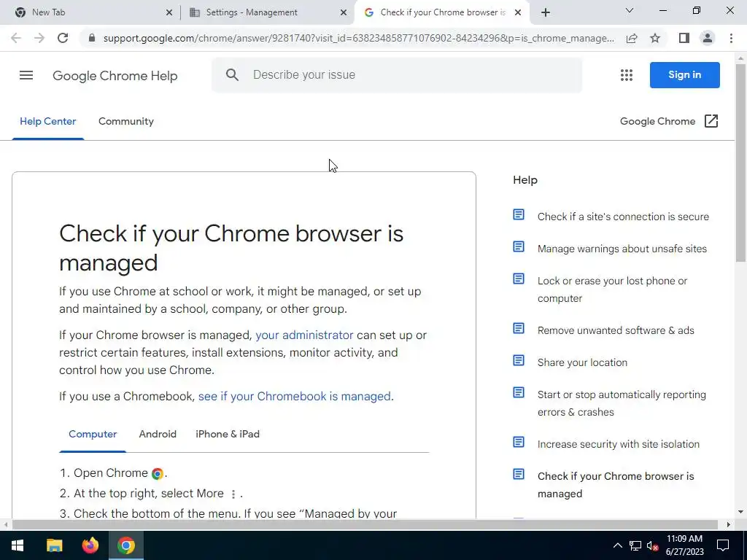Reload the current page

click(63, 38)
